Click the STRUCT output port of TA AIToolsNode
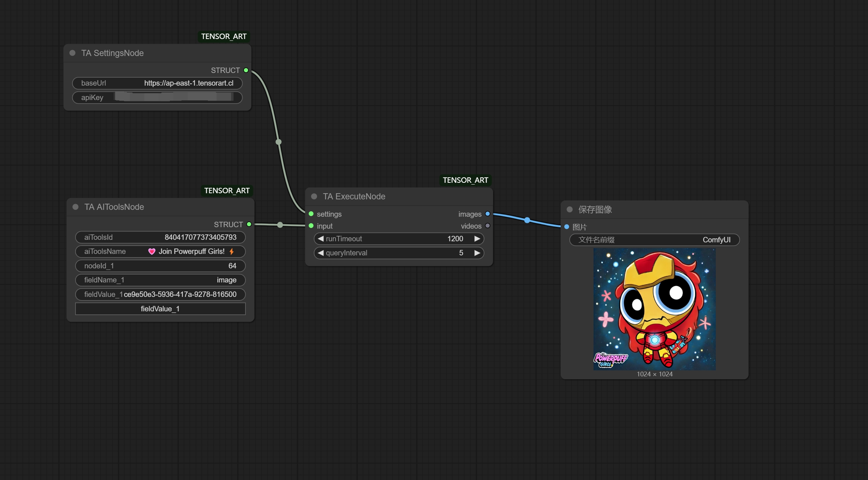Viewport: 868px width, 480px height. click(249, 224)
